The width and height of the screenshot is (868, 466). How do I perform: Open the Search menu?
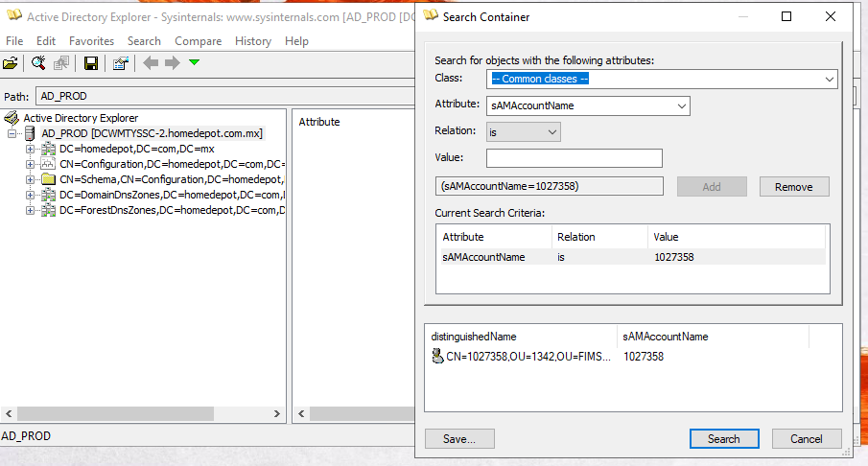144,41
